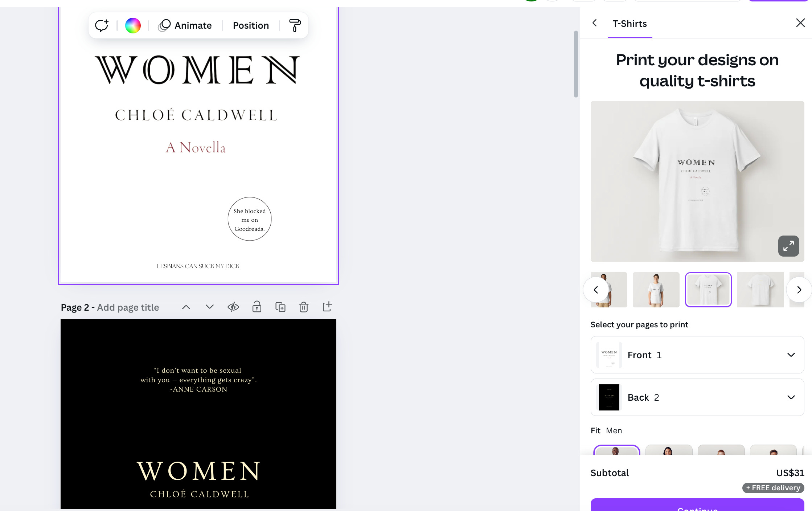Click the FREE delivery badge
812x511 pixels.
[773, 488]
